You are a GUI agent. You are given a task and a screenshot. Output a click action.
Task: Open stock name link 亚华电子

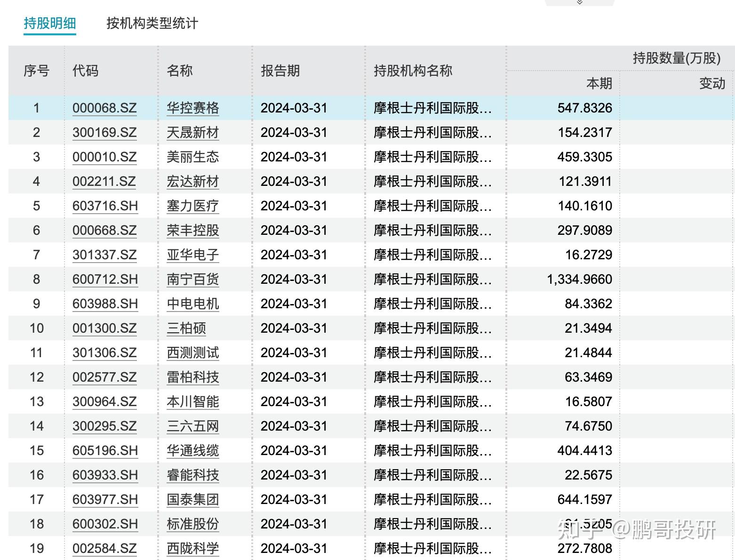tap(193, 255)
